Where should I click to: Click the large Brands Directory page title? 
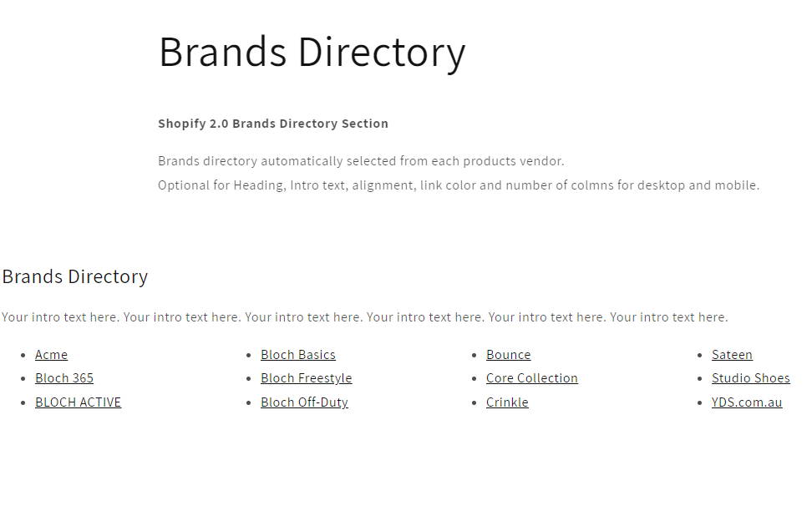tap(312, 52)
